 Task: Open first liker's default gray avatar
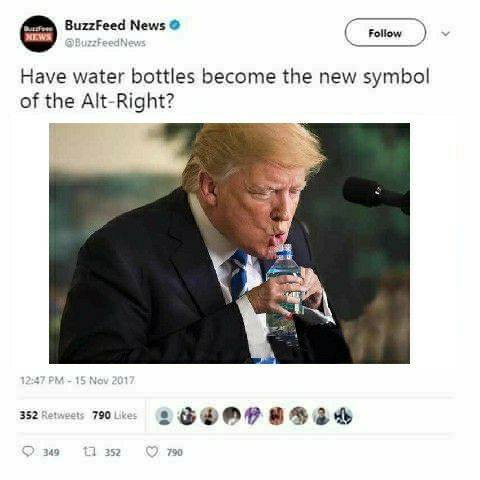tap(164, 416)
